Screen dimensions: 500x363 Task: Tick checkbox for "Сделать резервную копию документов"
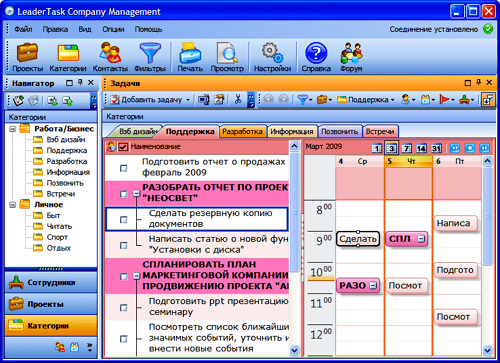point(124,220)
